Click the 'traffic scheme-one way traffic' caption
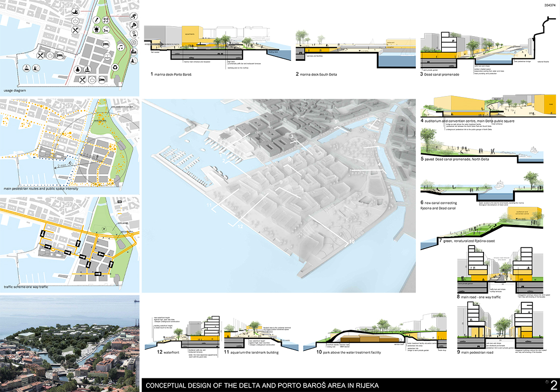 pyautogui.click(x=25, y=287)
